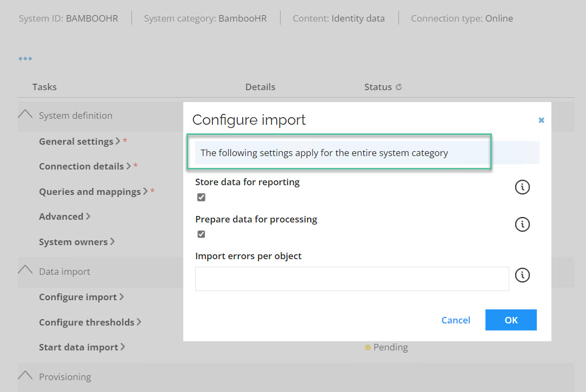Viewport: 586px width, 392px height.
Task: Click the Content: Identity data text
Action: pos(338,18)
